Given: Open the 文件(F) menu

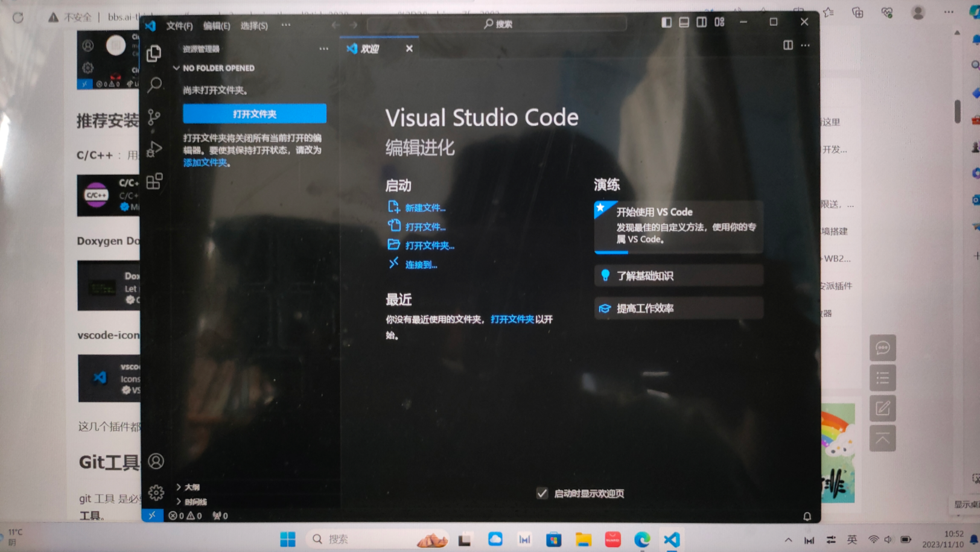Looking at the screenshot, I should pyautogui.click(x=179, y=25).
